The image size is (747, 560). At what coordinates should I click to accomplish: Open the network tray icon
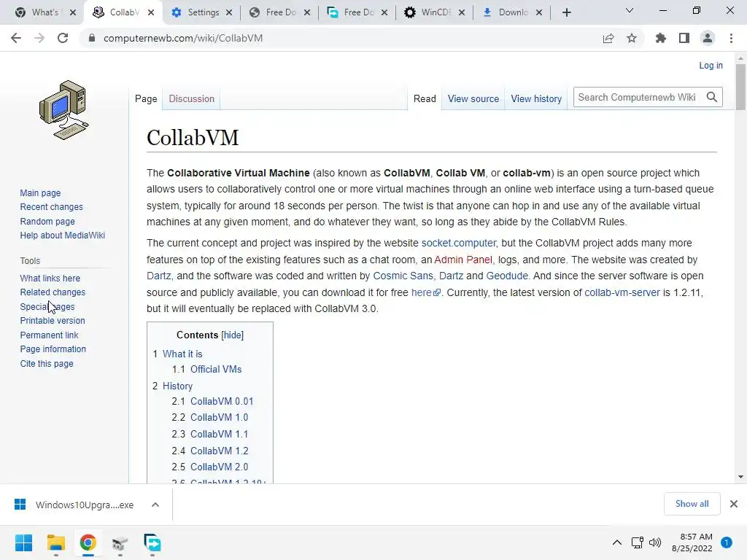coord(637,542)
